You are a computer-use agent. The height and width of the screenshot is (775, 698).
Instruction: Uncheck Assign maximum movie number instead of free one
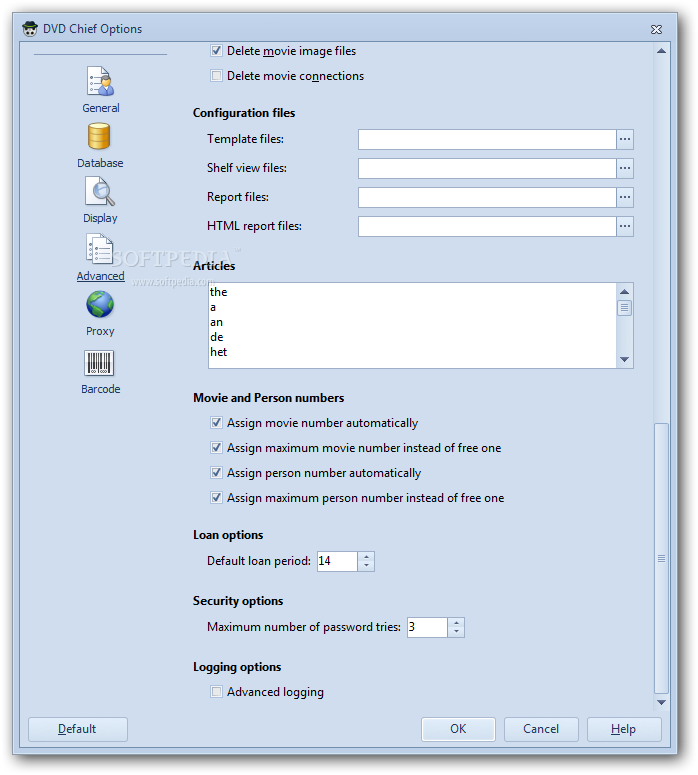point(216,448)
